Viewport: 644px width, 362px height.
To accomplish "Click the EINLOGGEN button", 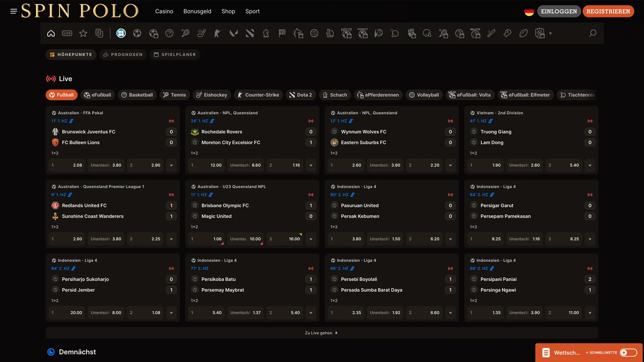I will pyautogui.click(x=559, y=11).
